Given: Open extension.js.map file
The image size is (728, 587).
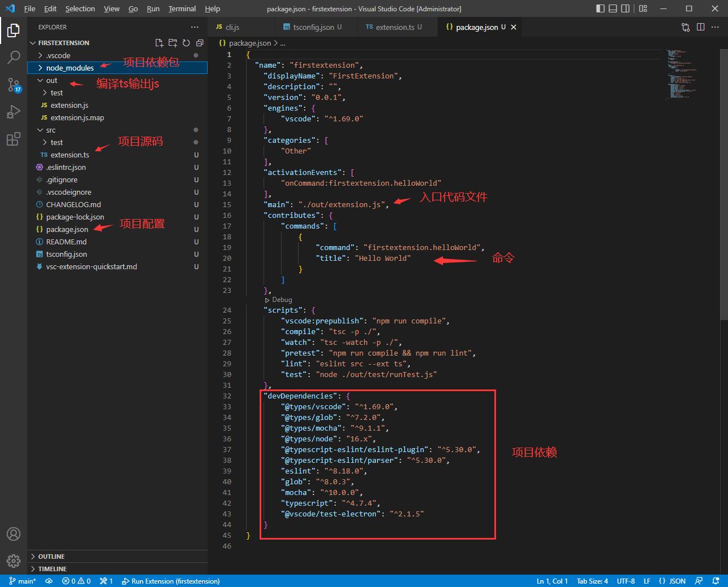Looking at the screenshot, I should [x=117, y=117].
